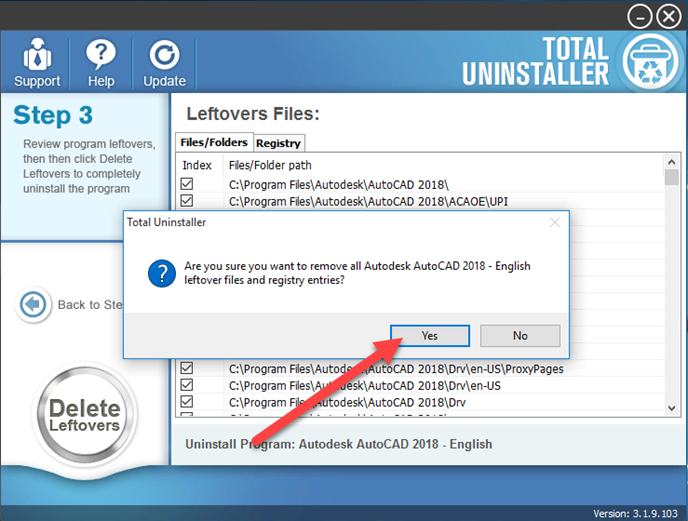Switch to the Files/Folders tab

tap(214, 143)
